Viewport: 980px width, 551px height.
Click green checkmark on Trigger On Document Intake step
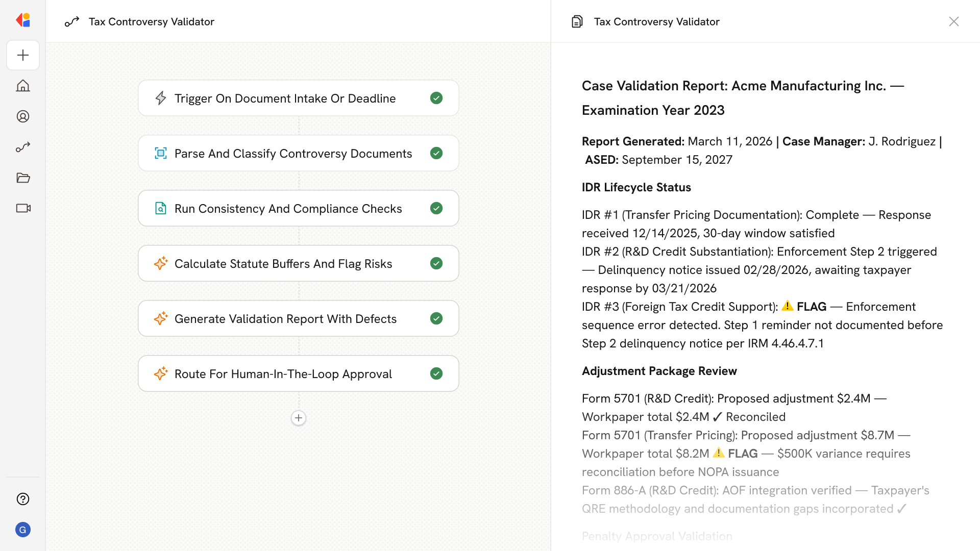(436, 98)
